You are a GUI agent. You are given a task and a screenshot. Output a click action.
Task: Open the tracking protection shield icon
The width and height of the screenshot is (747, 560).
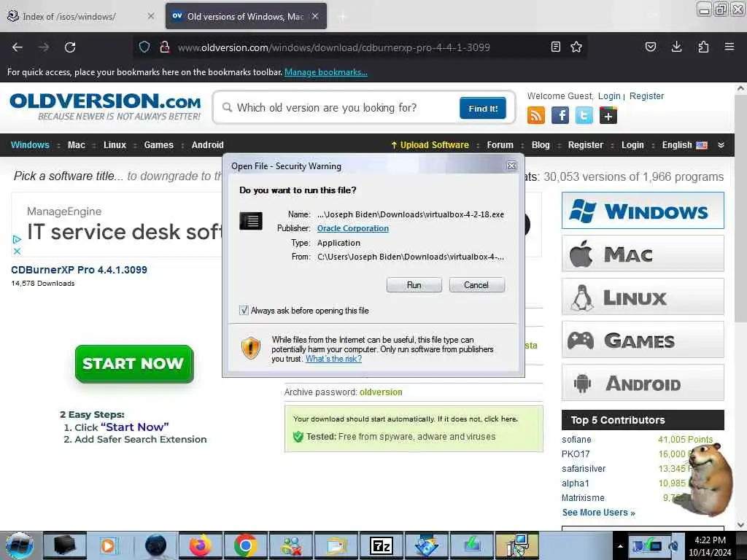144,47
